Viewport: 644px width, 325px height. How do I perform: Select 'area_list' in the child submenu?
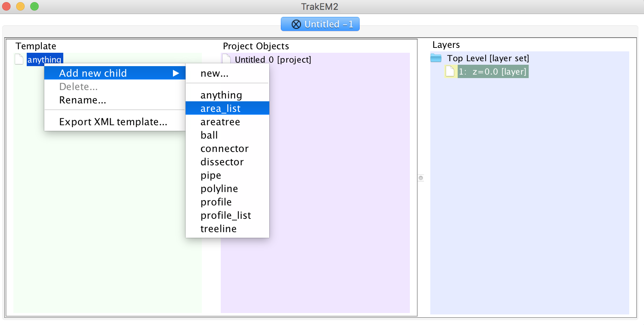[227, 108]
